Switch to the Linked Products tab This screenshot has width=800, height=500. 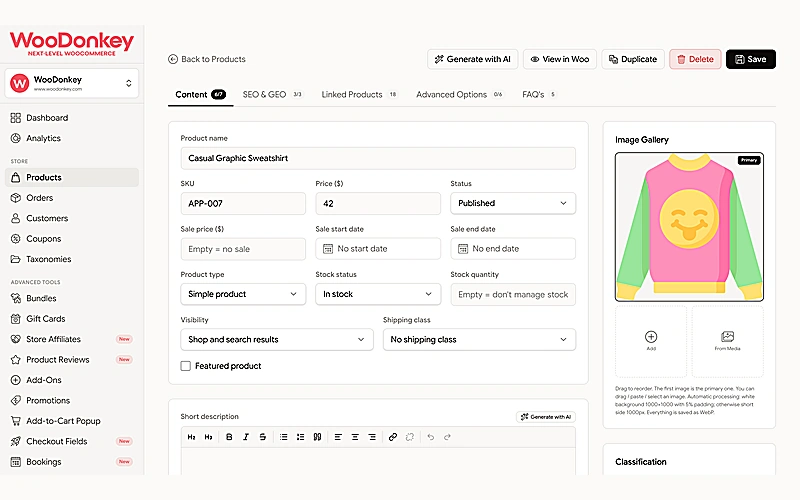[x=359, y=94]
